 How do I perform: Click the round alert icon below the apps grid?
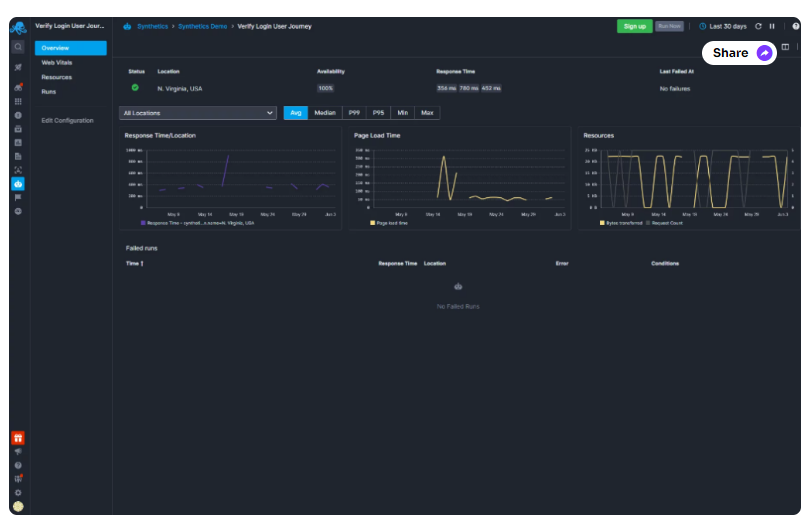coord(18,115)
